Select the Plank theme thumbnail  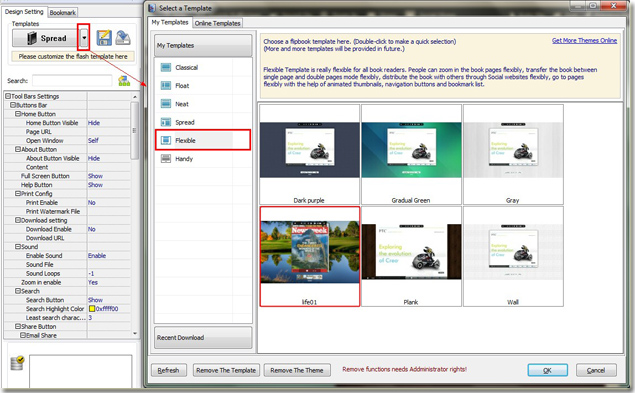pos(411,256)
